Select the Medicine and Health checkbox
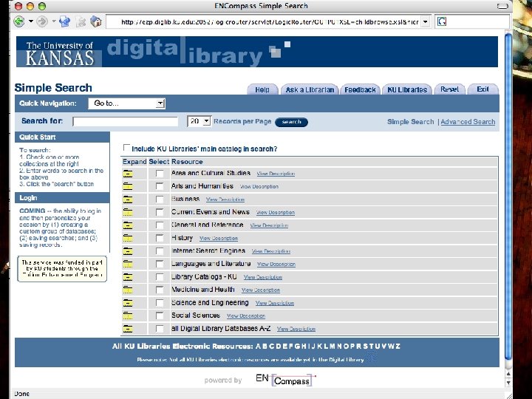Image resolution: width=532 pixels, height=399 pixels. pyautogui.click(x=160, y=290)
